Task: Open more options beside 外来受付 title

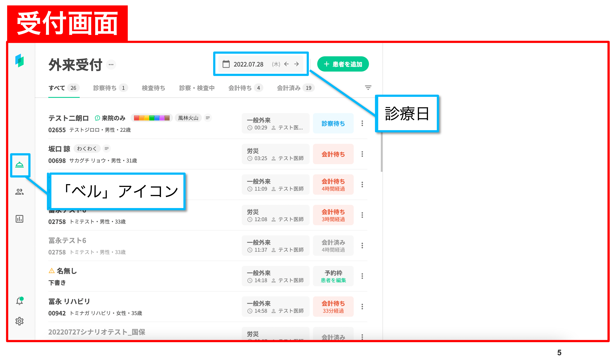Action: coord(111,65)
